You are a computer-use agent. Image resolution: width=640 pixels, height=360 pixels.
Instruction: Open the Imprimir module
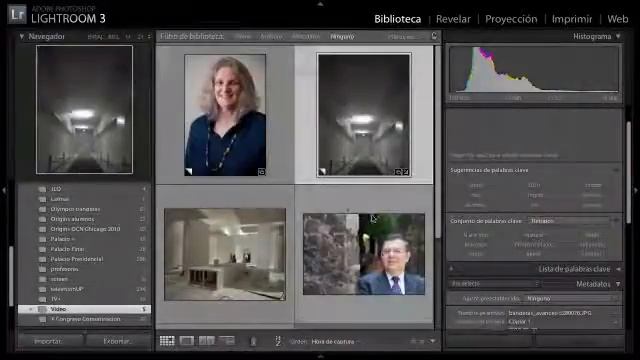[x=572, y=19]
